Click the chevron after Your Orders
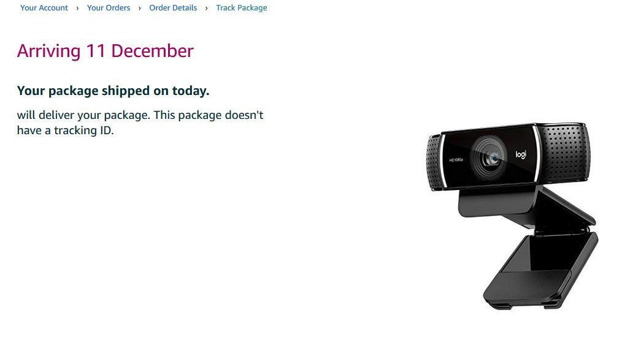The image size is (644, 345). pos(140,8)
